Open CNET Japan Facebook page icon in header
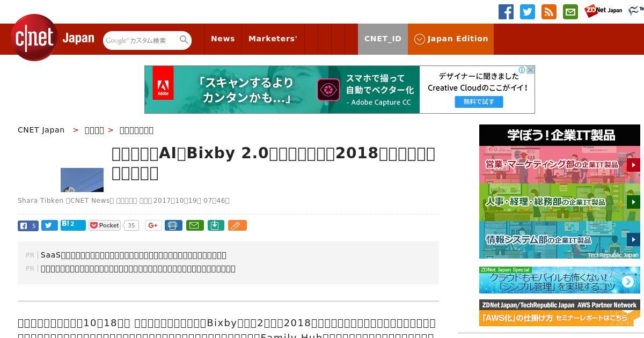 tap(506, 12)
